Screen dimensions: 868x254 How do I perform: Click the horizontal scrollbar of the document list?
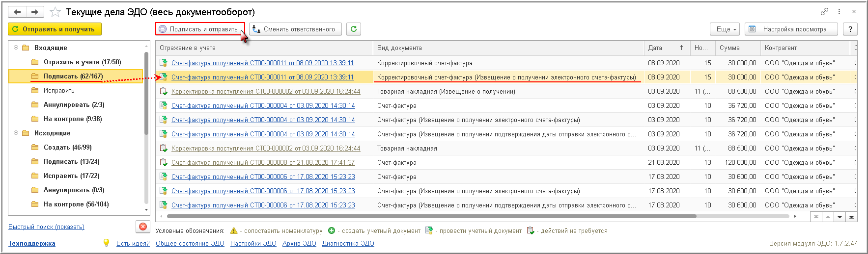[431, 216]
